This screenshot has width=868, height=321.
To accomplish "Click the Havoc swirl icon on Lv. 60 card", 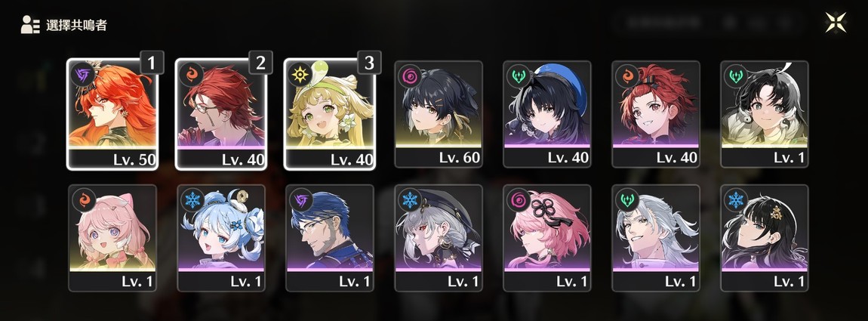I will (409, 76).
